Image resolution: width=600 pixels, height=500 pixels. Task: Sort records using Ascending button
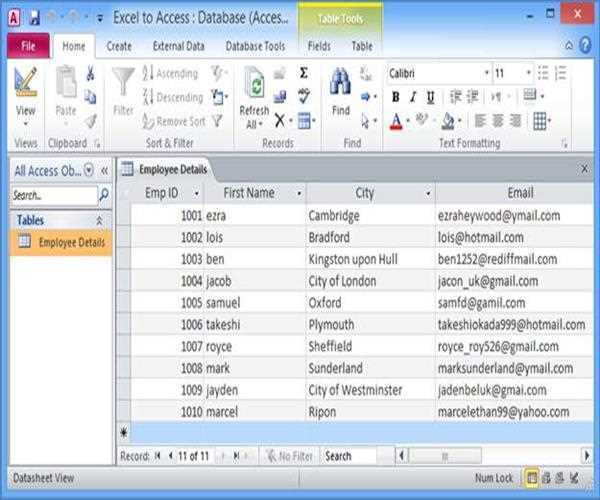point(173,73)
